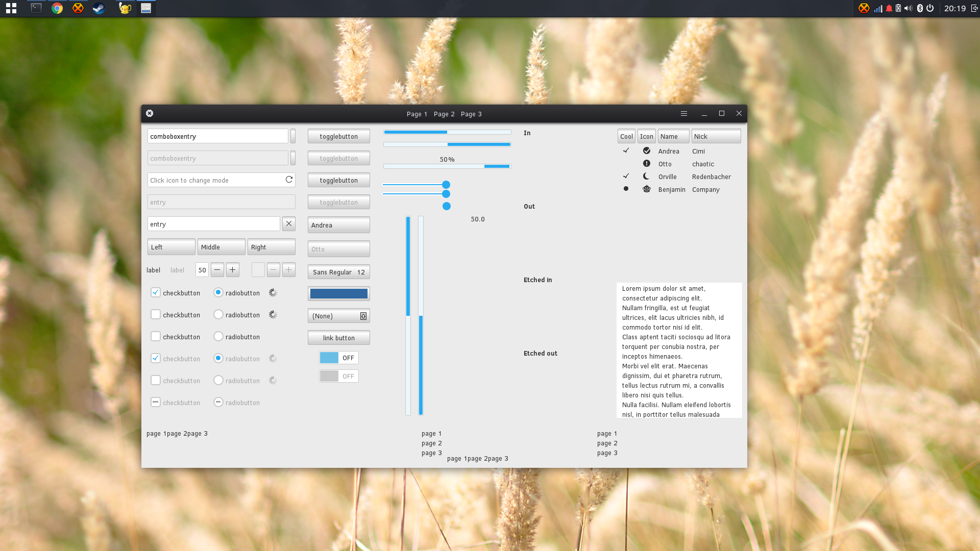Open the red notification bell
This screenshot has width=980, height=551.
(889, 8)
